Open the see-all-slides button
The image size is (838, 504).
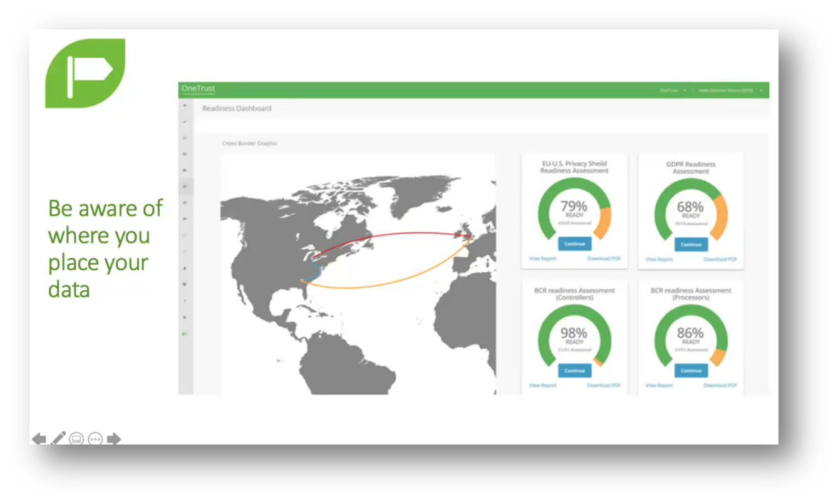(x=76, y=439)
